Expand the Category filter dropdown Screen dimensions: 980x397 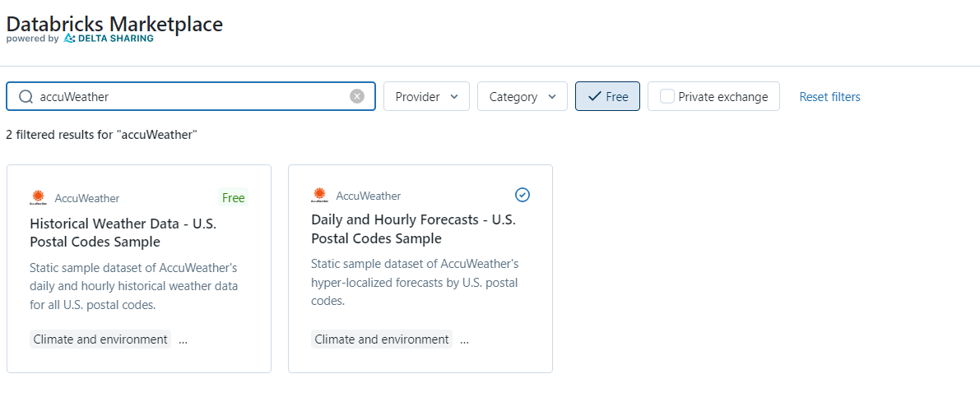pos(523,96)
